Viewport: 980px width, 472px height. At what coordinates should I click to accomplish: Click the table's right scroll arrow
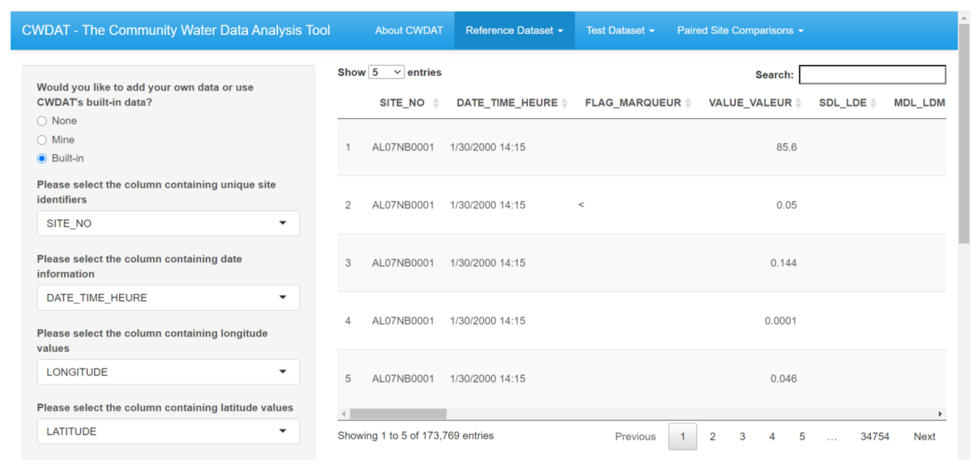940,414
